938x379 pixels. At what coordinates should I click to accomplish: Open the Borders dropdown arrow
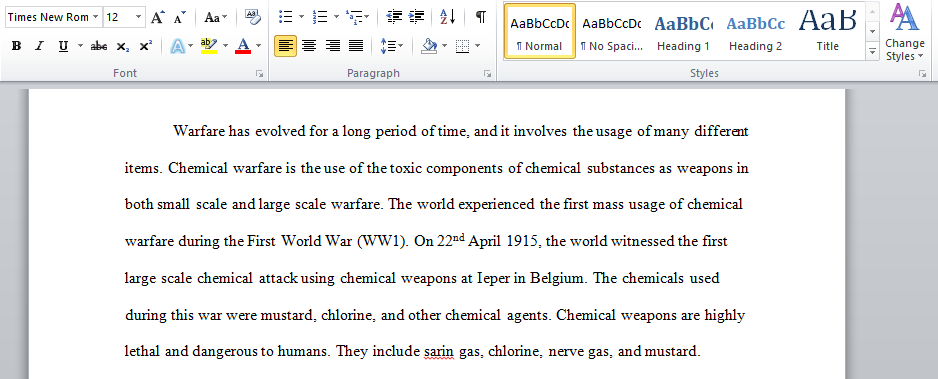pyautogui.click(x=477, y=46)
